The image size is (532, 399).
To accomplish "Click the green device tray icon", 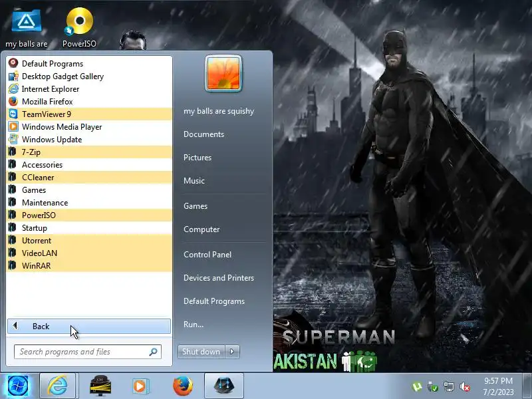I will (433, 386).
